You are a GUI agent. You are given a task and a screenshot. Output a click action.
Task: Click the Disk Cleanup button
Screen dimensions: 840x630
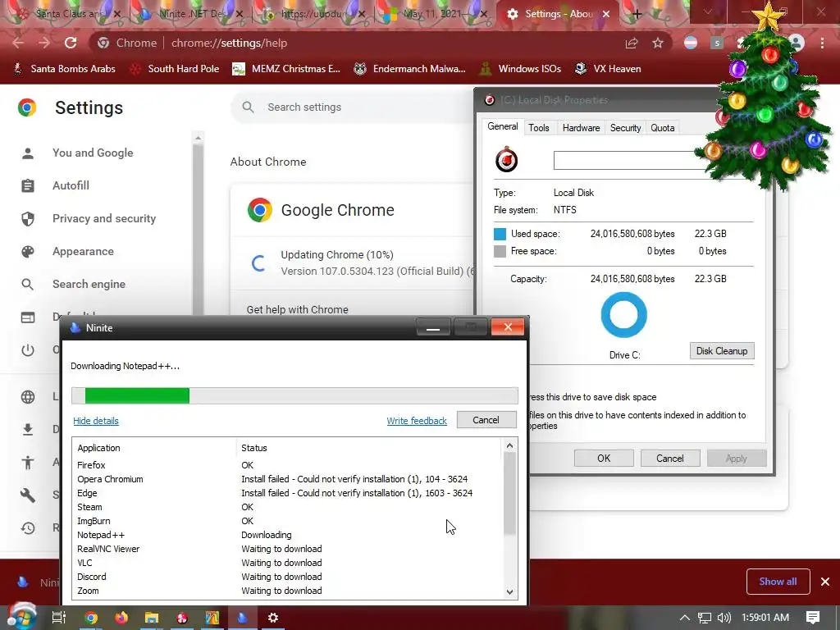(x=722, y=351)
